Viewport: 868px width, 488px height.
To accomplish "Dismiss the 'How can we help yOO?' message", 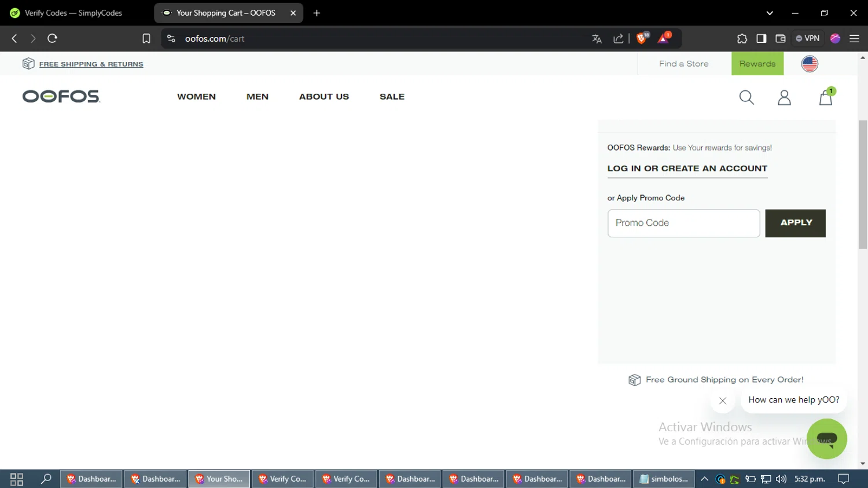I will pos(723,401).
